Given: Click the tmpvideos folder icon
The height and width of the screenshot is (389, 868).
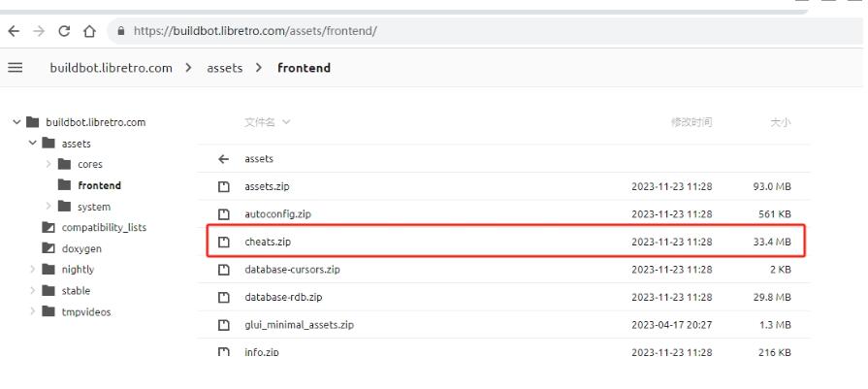Looking at the screenshot, I should (x=48, y=311).
